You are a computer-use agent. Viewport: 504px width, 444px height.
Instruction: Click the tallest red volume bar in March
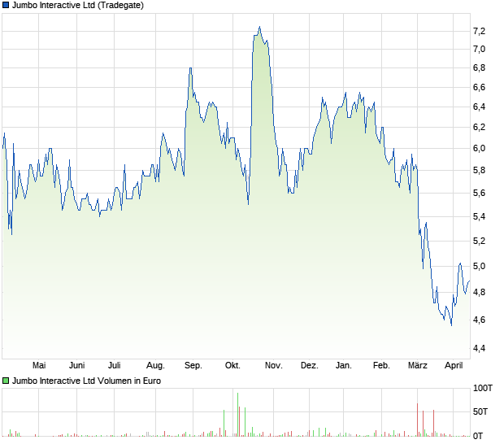coord(418,420)
